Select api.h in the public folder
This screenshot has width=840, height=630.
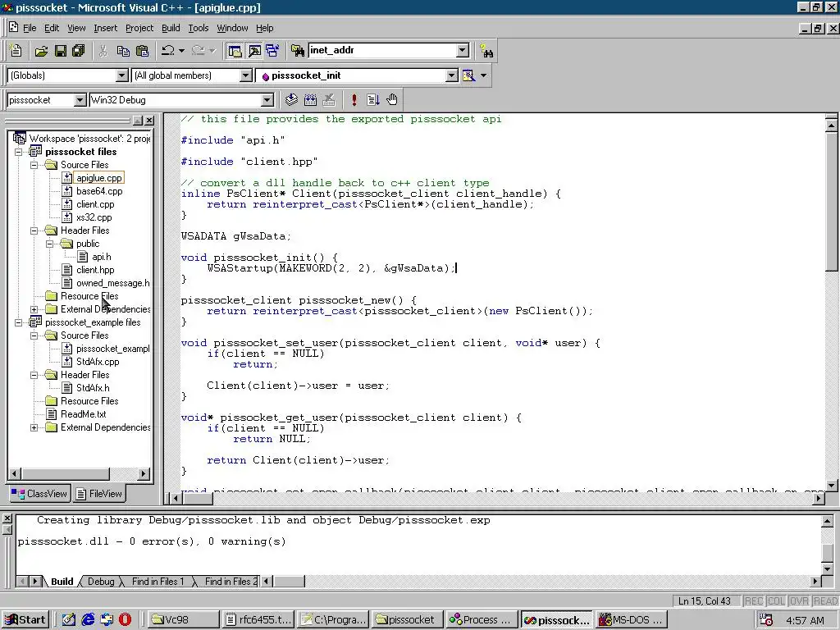click(x=101, y=257)
